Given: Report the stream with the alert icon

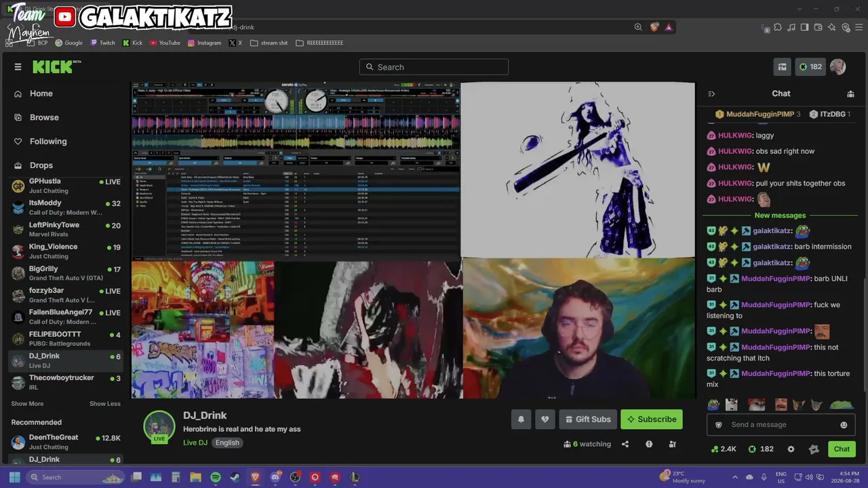Looking at the screenshot, I should click(649, 444).
